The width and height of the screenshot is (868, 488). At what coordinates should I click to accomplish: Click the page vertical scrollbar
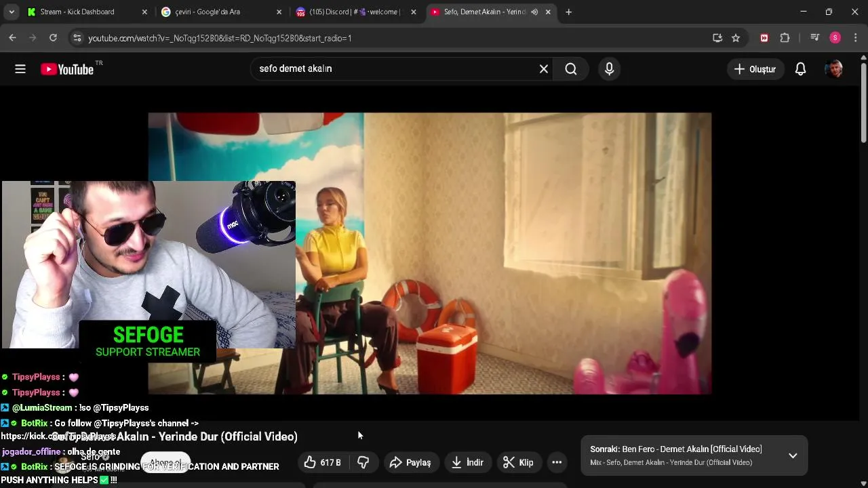pos(863,102)
